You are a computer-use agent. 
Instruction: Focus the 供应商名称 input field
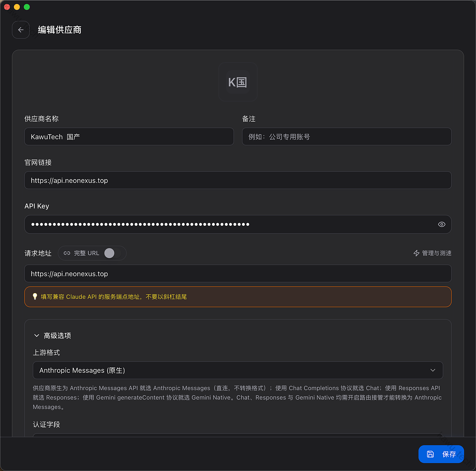pos(129,136)
